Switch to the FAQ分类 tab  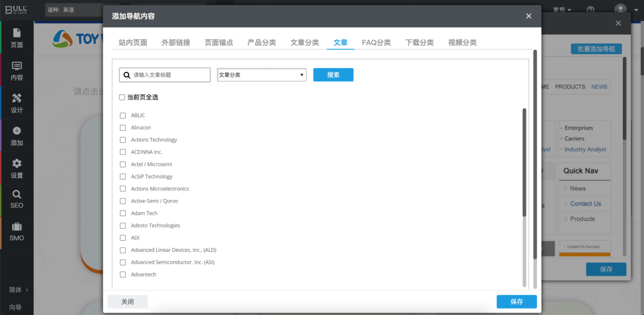pos(376,42)
